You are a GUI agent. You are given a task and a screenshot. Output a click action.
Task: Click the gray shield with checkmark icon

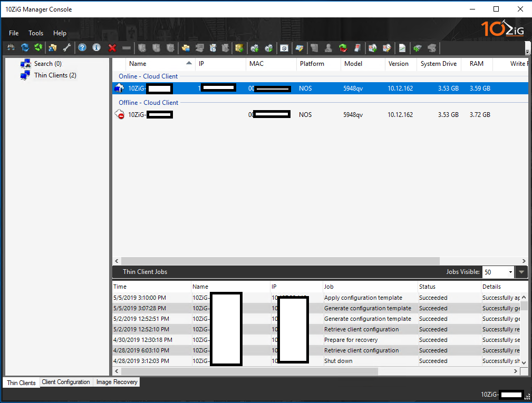tap(142, 48)
